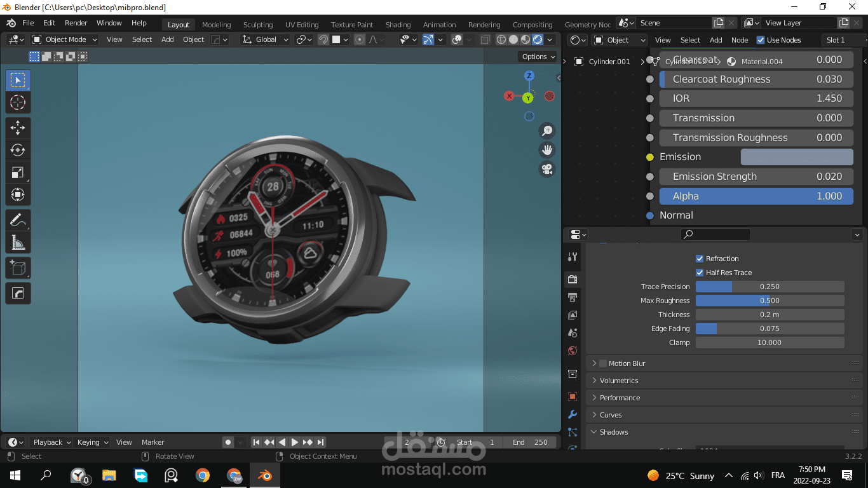Click the green Y axis gizmo ball
Viewport: 868px width, 488px height.
[528, 98]
